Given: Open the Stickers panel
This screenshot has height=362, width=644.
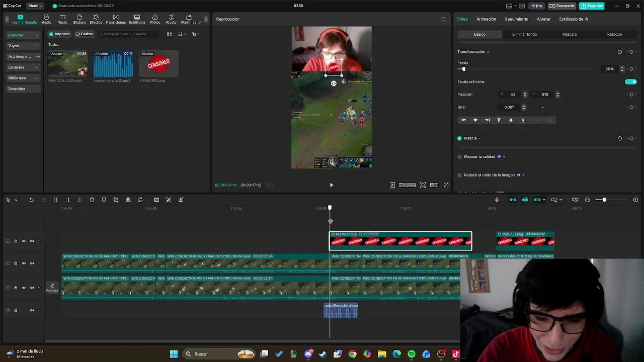Looking at the screenshot, I should pyautogui.click(x=79, y=19).
